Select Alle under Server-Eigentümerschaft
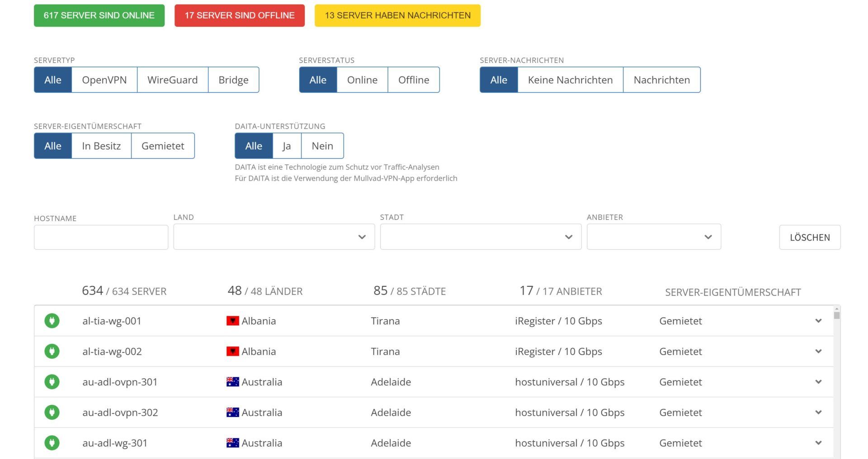Image resolution: width=868 pixels, height=459 pixels. 53,146
